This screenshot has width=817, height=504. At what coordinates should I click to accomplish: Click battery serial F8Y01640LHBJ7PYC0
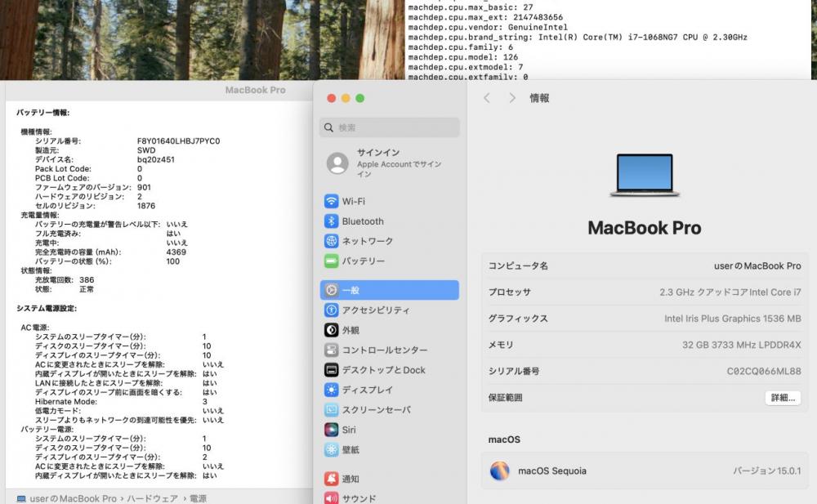[x=178, y=140]
